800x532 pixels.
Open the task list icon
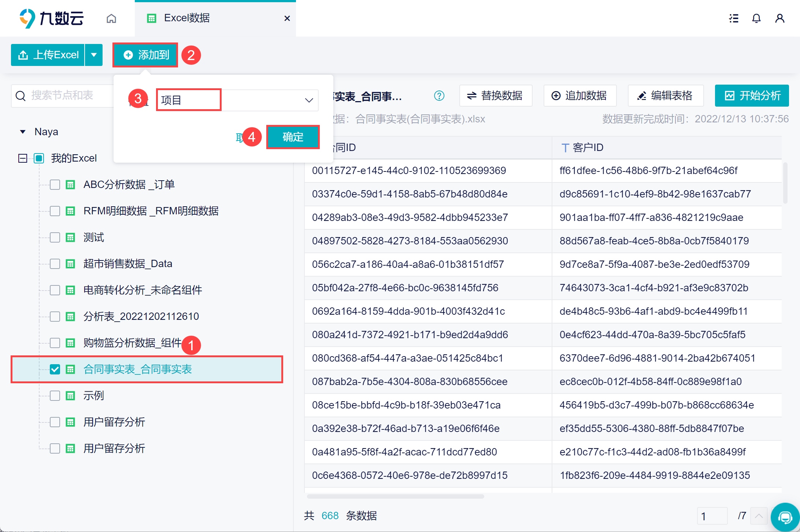coord(733,18)
